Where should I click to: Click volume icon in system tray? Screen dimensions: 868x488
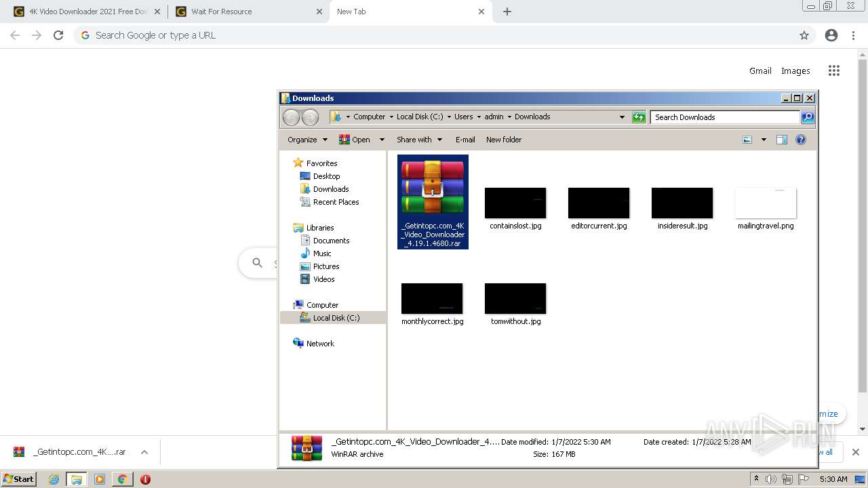(771, 479)
